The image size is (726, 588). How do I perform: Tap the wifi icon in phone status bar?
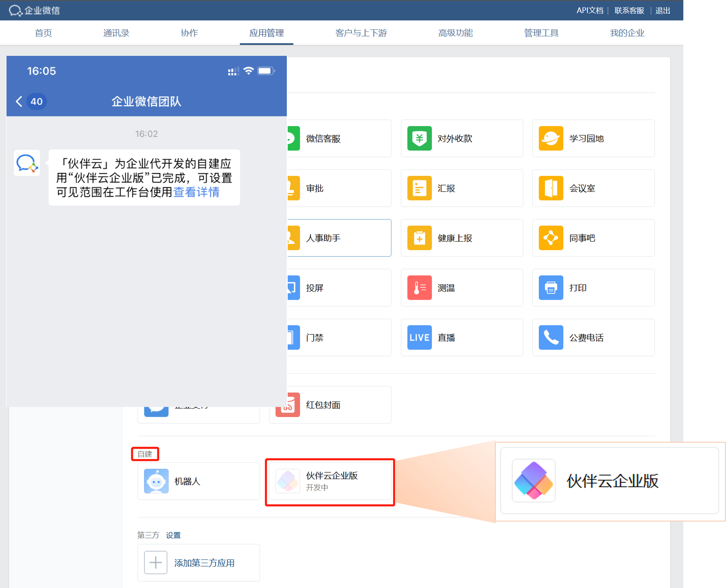click(x=248, y=71)
